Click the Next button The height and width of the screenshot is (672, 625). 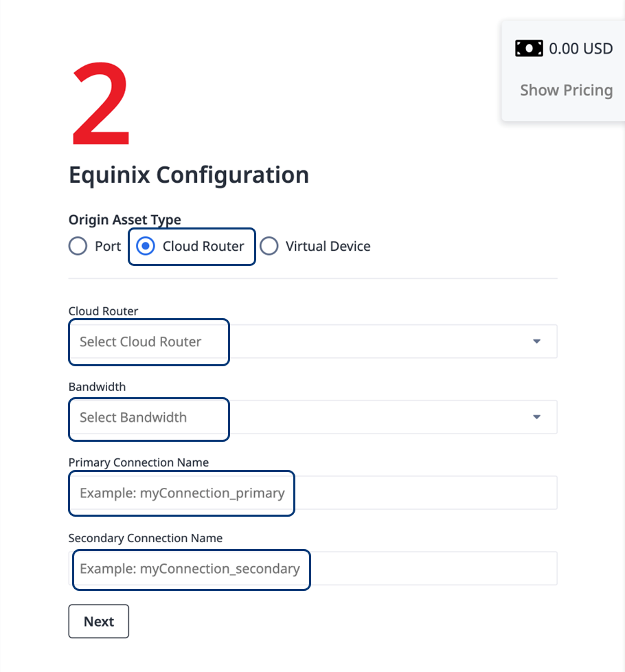(98, 621)
